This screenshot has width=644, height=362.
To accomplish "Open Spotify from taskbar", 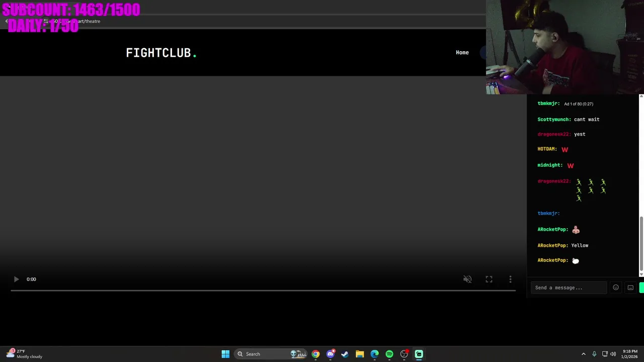I will pos(389,354).
